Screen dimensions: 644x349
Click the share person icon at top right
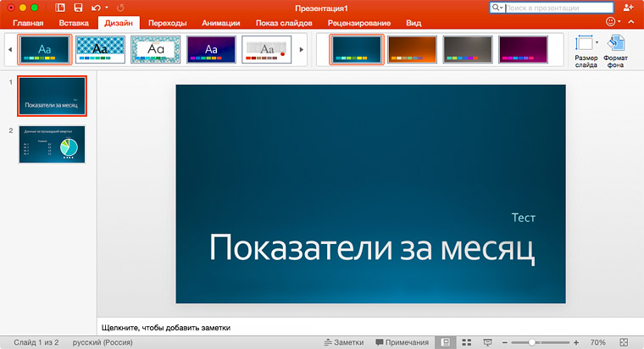628,7
